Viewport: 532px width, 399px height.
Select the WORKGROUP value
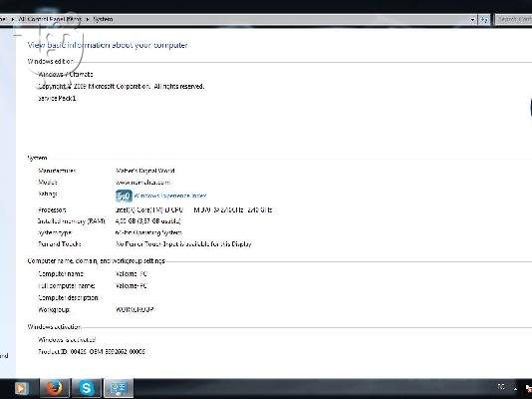(134, 309)
